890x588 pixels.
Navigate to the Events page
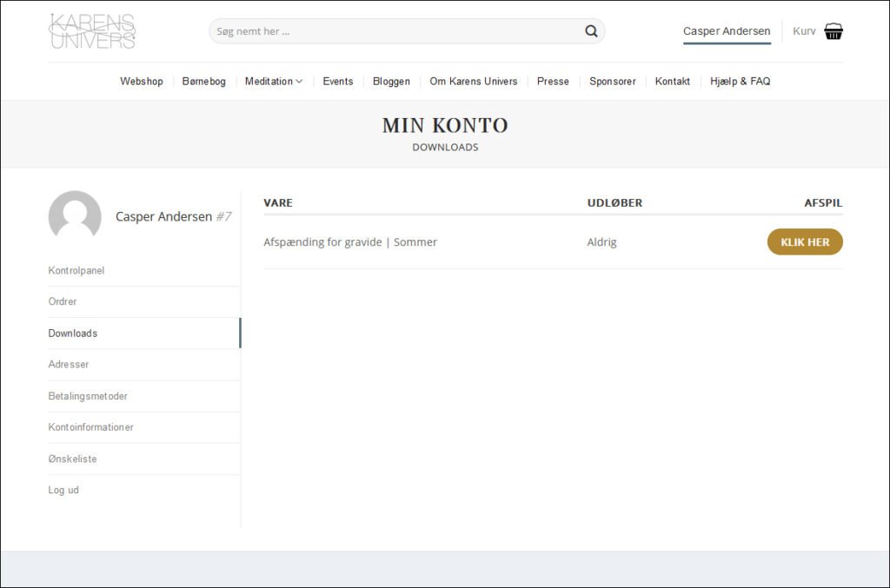pos(337,82)
